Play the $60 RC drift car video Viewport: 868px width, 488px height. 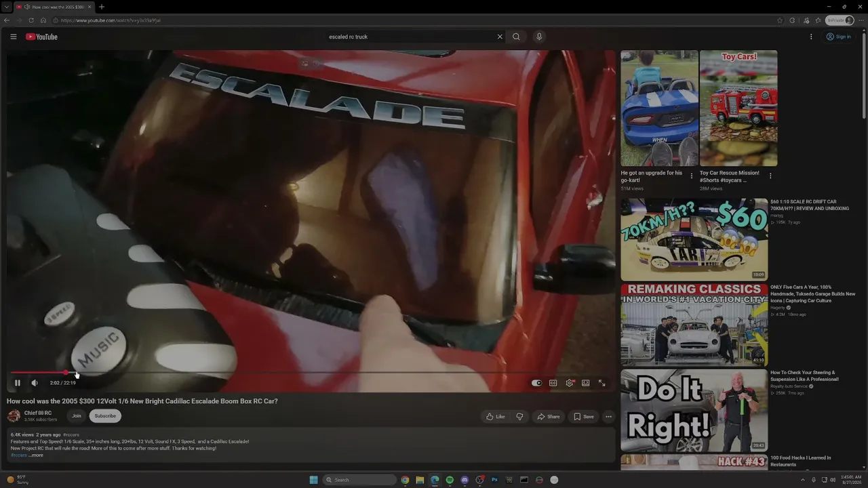pyautogui.click(x=694, y=239)
